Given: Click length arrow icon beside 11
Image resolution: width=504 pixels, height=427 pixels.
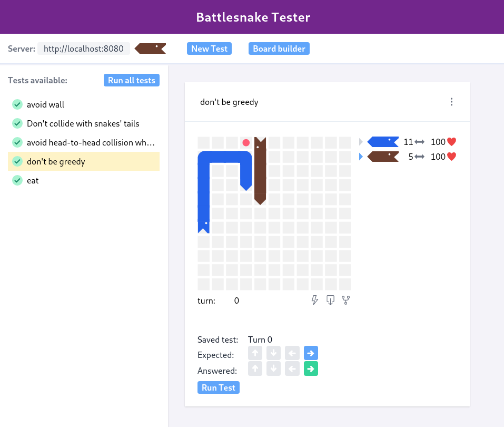Looking at the screenshot, I should 419,142.
